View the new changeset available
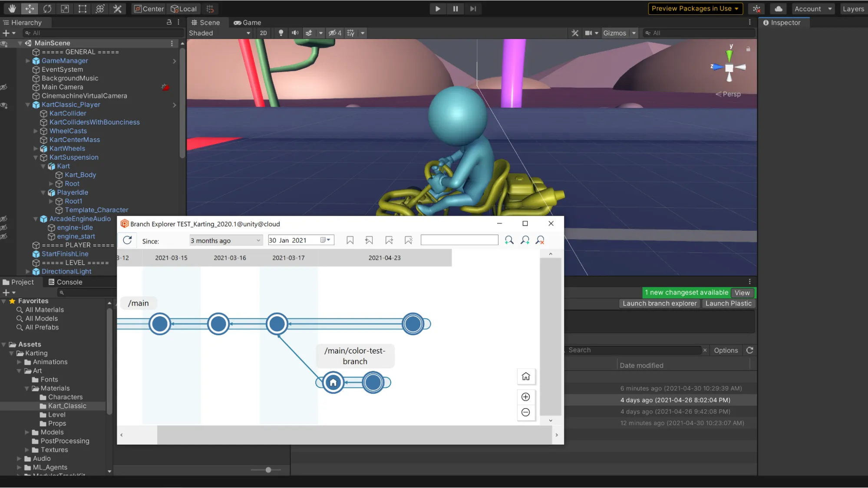Screen dimensions: 868x488 point(742,293)
